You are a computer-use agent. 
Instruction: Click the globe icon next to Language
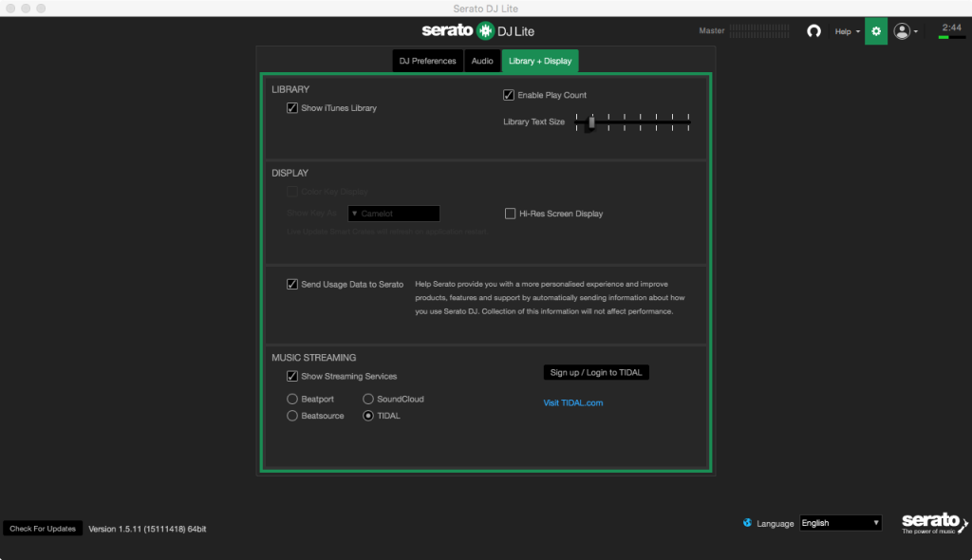click(x=748, y=523)
